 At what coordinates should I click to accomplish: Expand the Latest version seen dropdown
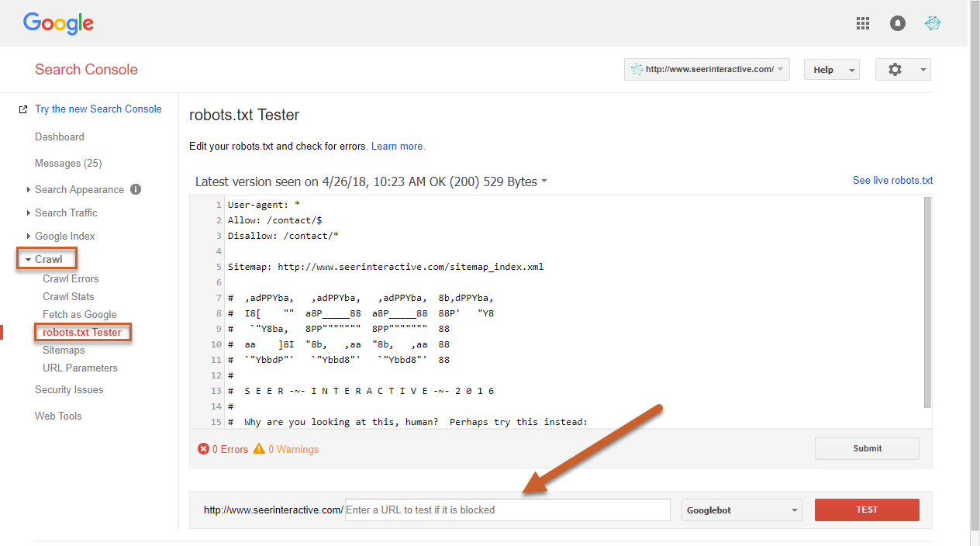[x=371, y=181]
